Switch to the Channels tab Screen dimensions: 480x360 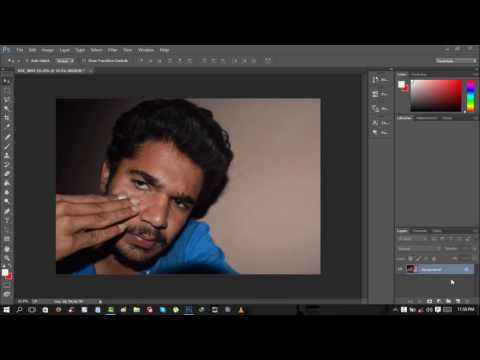(420, 231)
